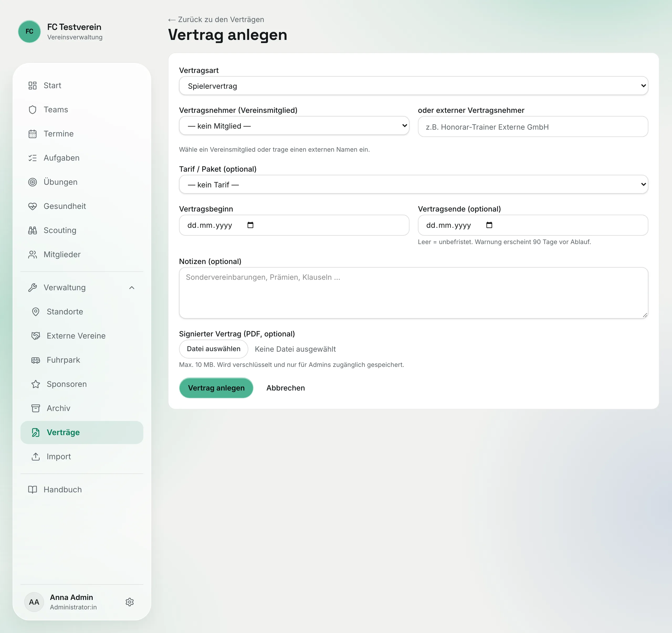Open the Vertragsbeginn calendar picker icon
This screenshot has width=672, height=633.
[x=250, y=225]
